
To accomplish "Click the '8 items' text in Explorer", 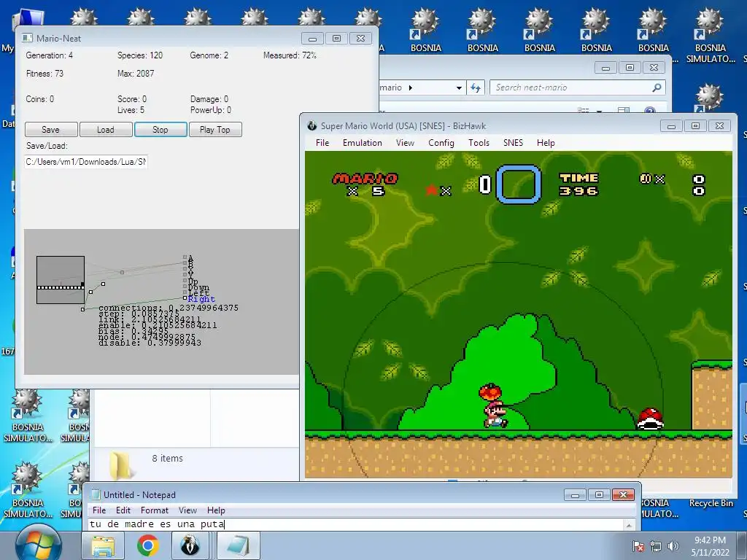I will pos(167,458).
